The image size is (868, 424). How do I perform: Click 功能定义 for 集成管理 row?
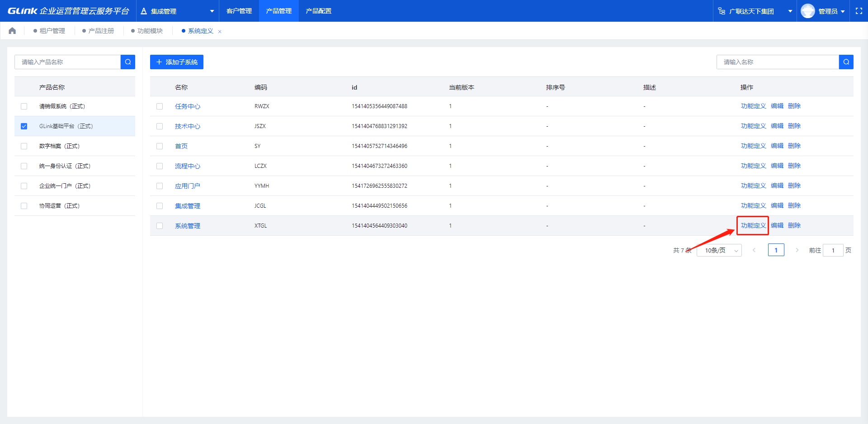tap(753, 205)
